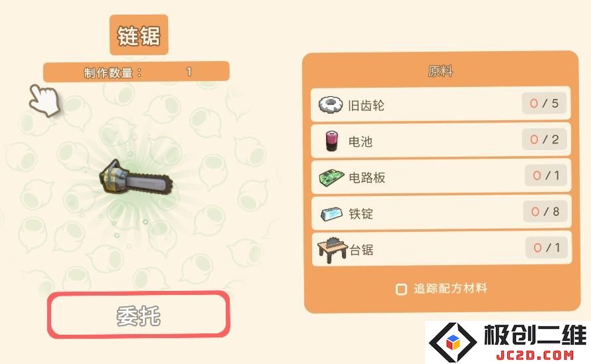Click the JC2D.COM cube logo

453,343
